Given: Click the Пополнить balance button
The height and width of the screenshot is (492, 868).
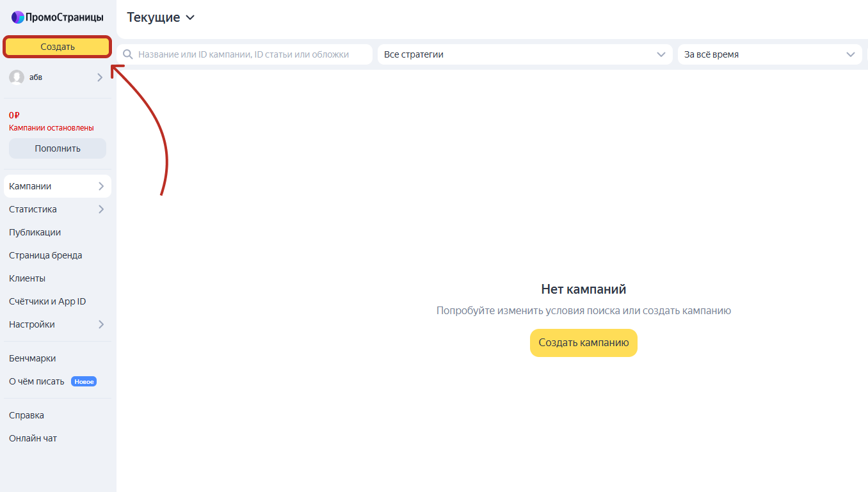Looking at the screenshot, I should tap(58, 148).
